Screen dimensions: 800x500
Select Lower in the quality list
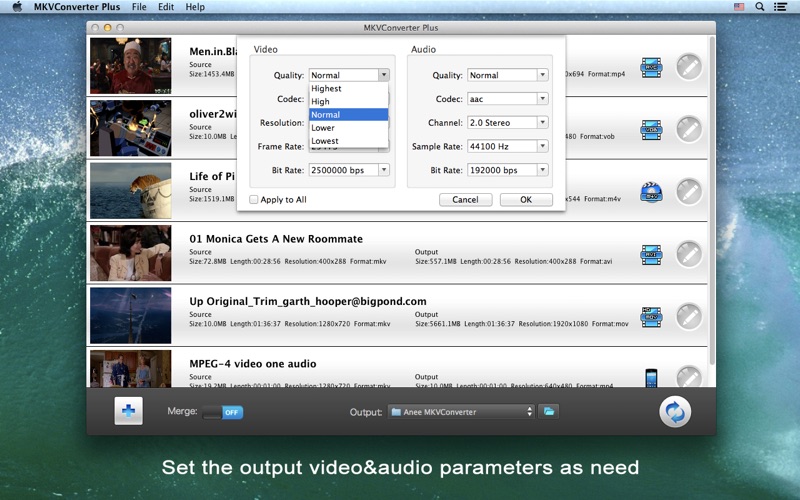[348, 128]
